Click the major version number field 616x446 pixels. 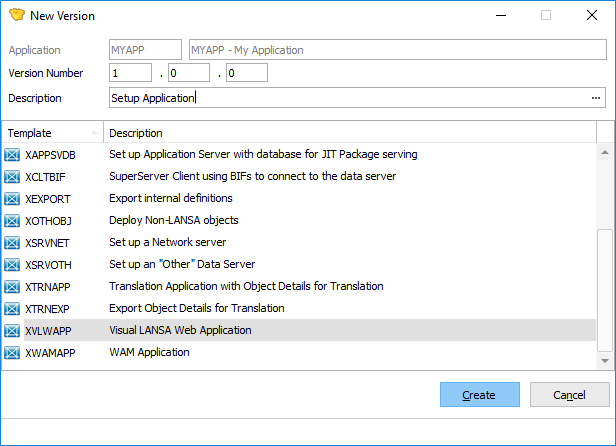(x=132, y=73)
